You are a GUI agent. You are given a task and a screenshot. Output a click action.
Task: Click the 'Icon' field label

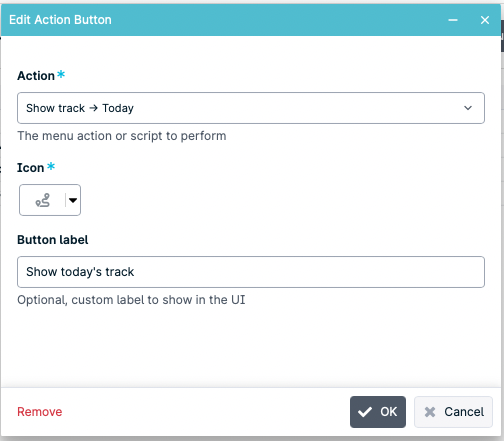point(31,168)
